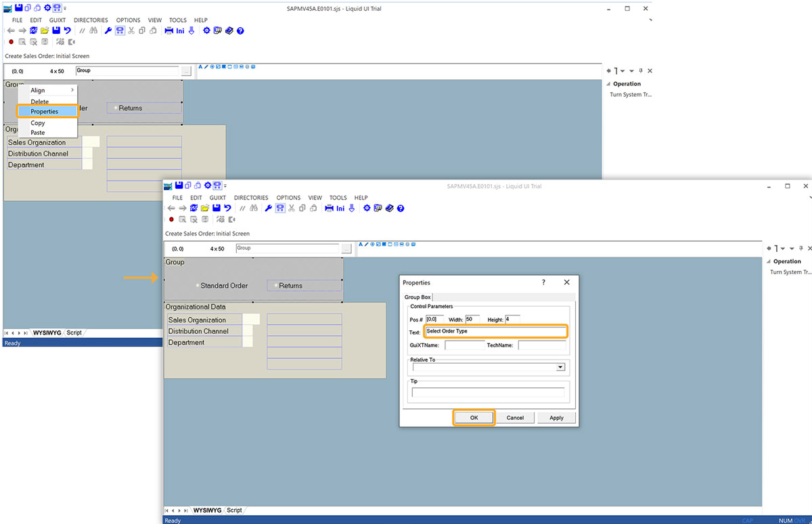Click undo arrow in back window toolbar
The height and width of the screenshot is (524, 812).
point(67,30)
